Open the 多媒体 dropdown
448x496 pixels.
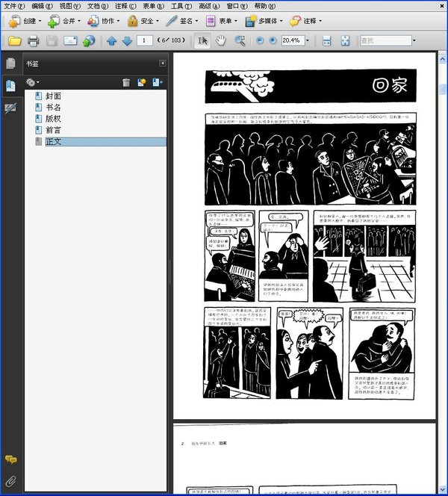click(264, 21)
